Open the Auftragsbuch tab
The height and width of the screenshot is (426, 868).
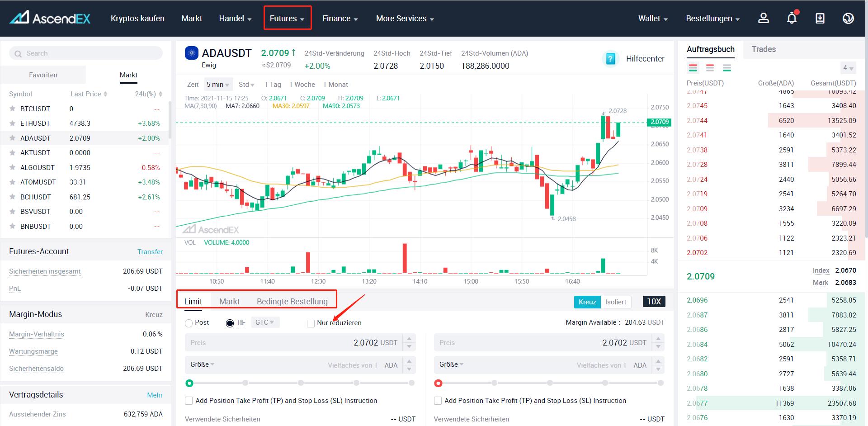click(711, 49)
